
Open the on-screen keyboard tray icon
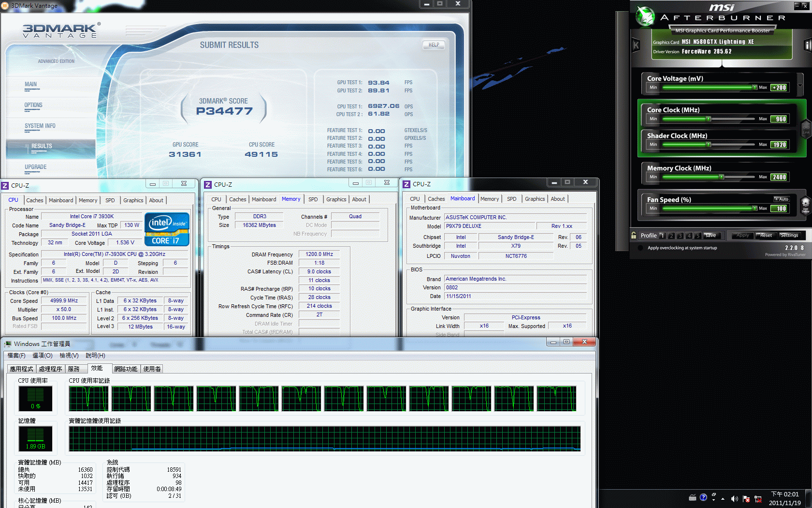[x=693, y=498]
